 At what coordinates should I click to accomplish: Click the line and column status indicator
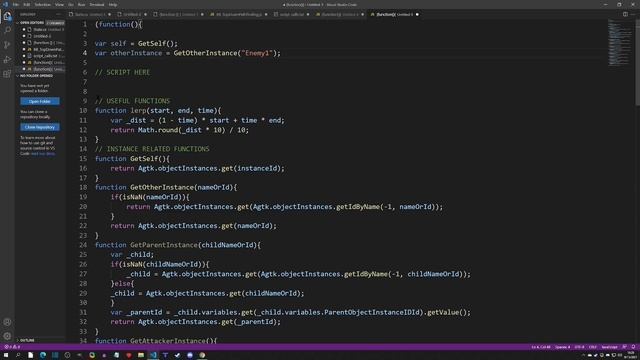coord(541,347)
